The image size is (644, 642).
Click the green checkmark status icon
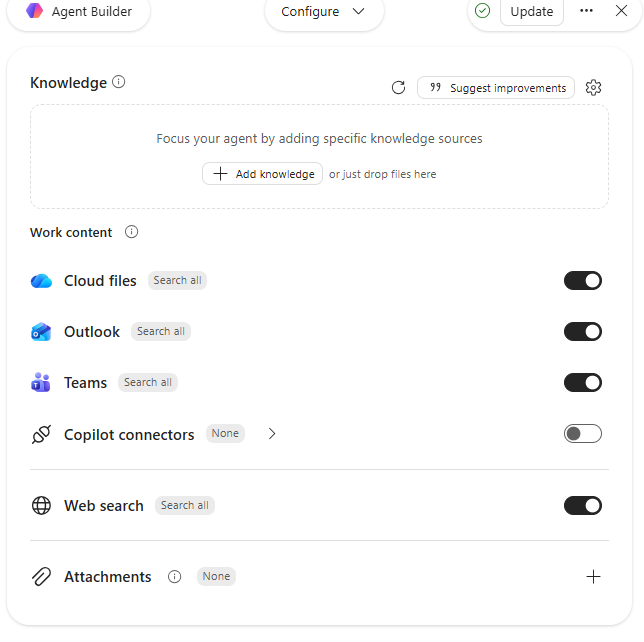coord(482,11)
